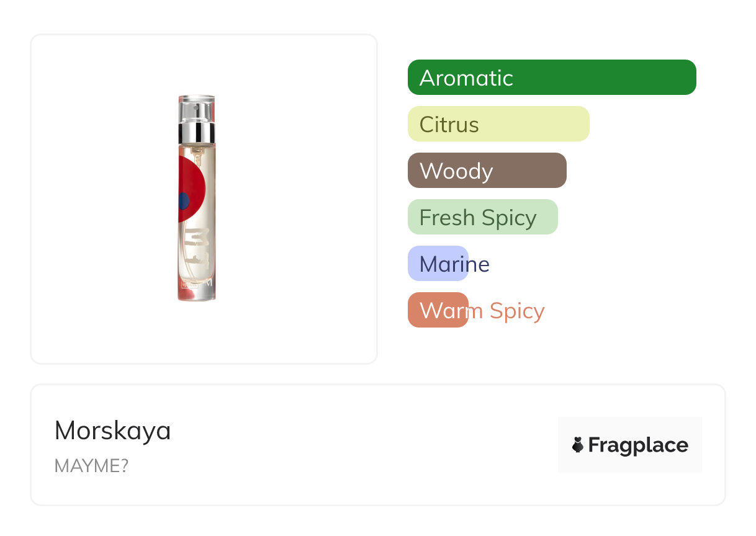Open the MAYME? brand link
756x536 pixels.
(91, 466)
